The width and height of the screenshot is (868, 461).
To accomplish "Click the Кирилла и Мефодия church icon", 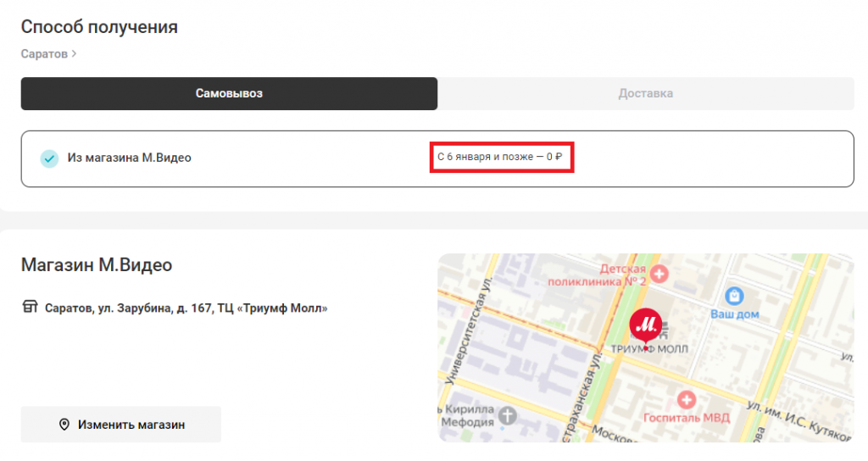I will coord(507,415).
